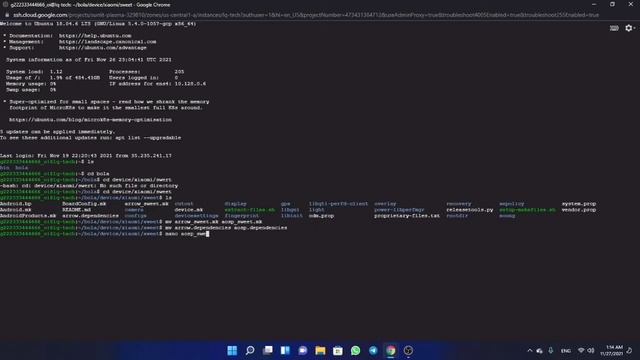Image resolution: width=640 pixels, height=360 pixels.
Task: Click the 'No such file or directory' error line
Action: 89,186
